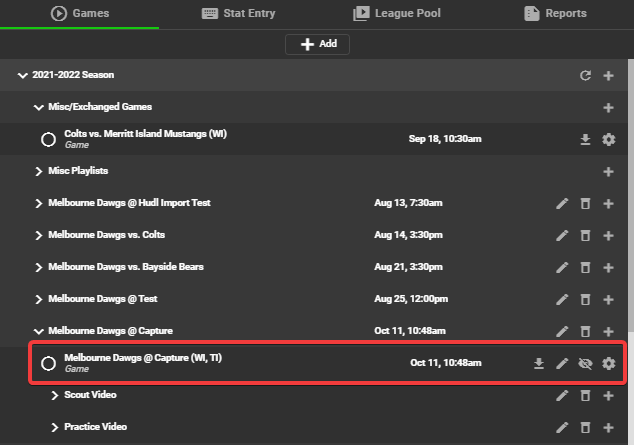
Task: Collapse the 2021-2022 Season group
Action: click(23, 75)
